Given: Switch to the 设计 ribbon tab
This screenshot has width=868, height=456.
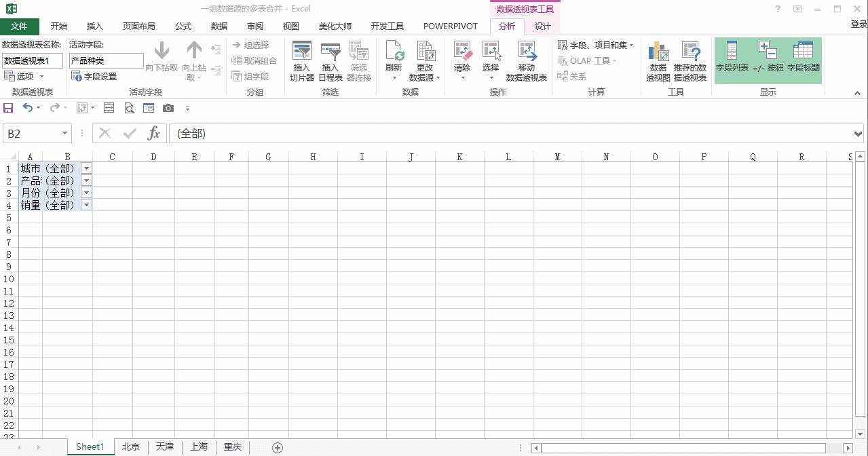Looking at the screenshot, I should [x=542, y=26].
